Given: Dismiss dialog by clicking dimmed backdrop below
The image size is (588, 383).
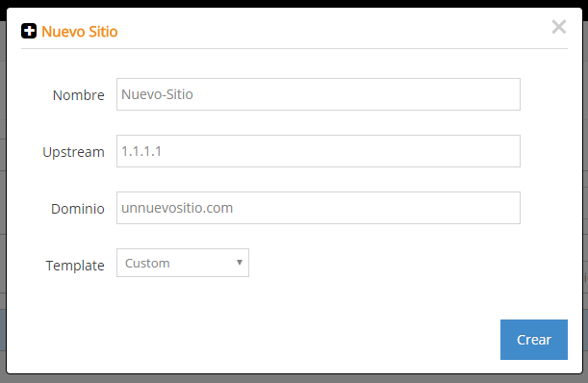Looking at the screenshot, I should (294, 379).
